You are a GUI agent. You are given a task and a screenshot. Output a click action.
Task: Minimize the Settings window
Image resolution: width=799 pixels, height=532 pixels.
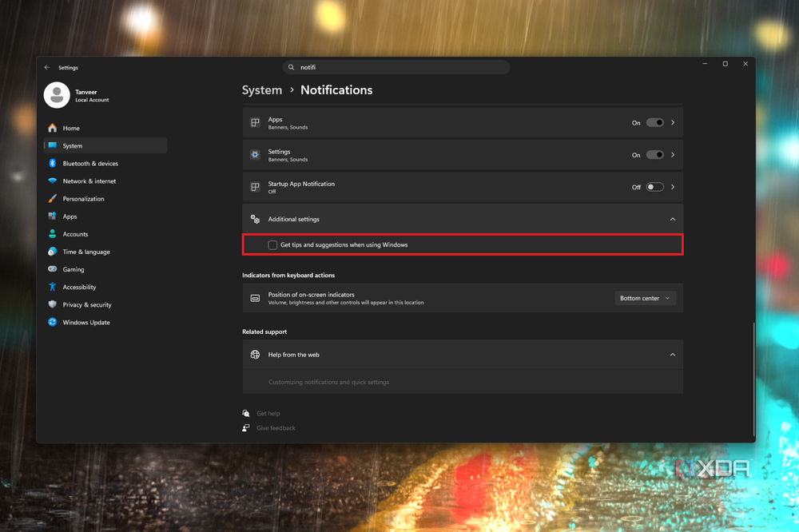(x=706, y=64)
